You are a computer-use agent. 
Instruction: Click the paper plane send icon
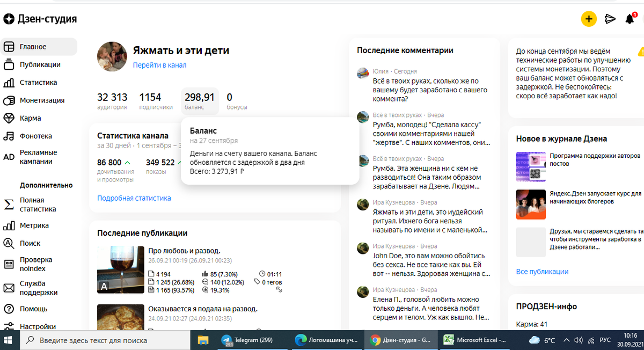tap(610, 19)
